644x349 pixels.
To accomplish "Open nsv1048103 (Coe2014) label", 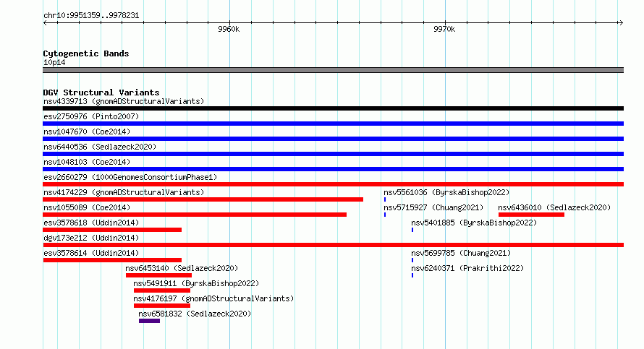I will click(87, 162).
